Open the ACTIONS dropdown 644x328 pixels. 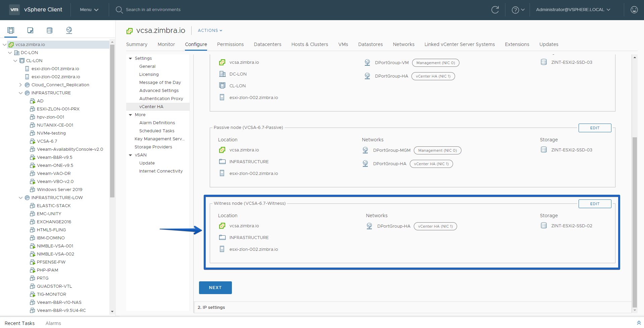(210, 31)
